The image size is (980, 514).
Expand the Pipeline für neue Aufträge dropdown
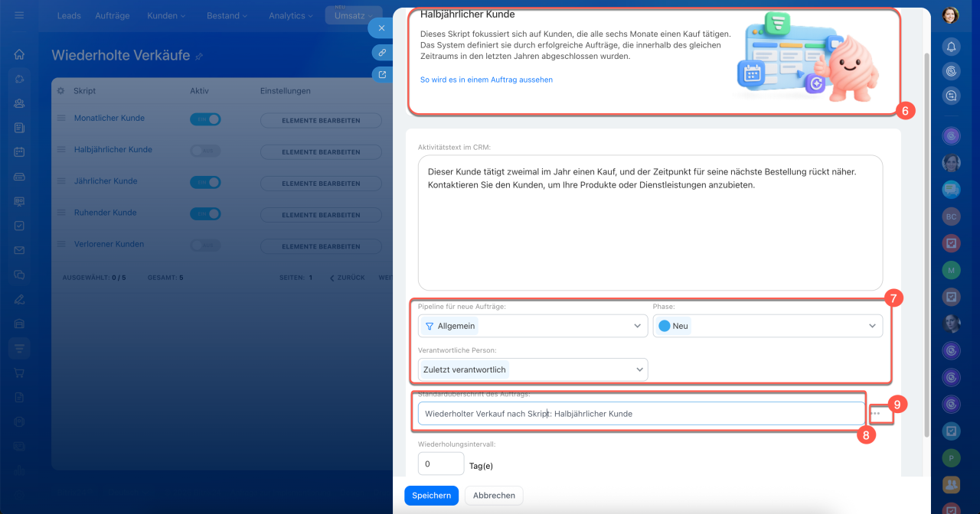click(x=533, y=326)
